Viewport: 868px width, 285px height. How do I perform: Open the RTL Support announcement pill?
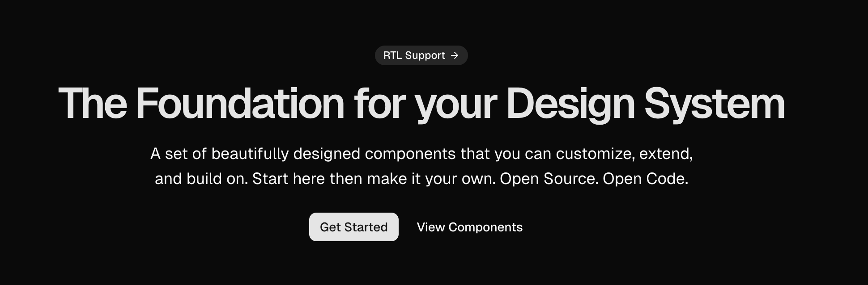point(421,55)
